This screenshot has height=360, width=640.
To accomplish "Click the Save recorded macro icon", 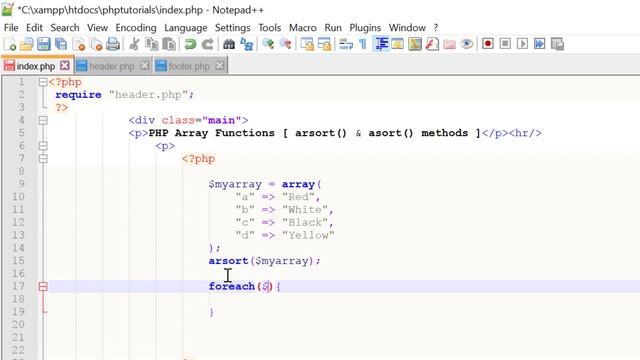I will click(557, 44).
